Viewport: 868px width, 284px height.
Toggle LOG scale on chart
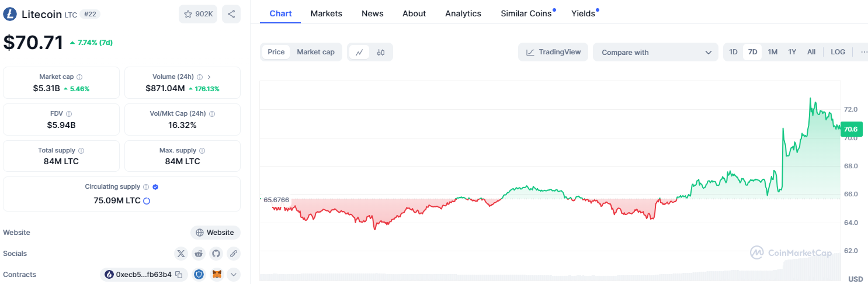838,52
